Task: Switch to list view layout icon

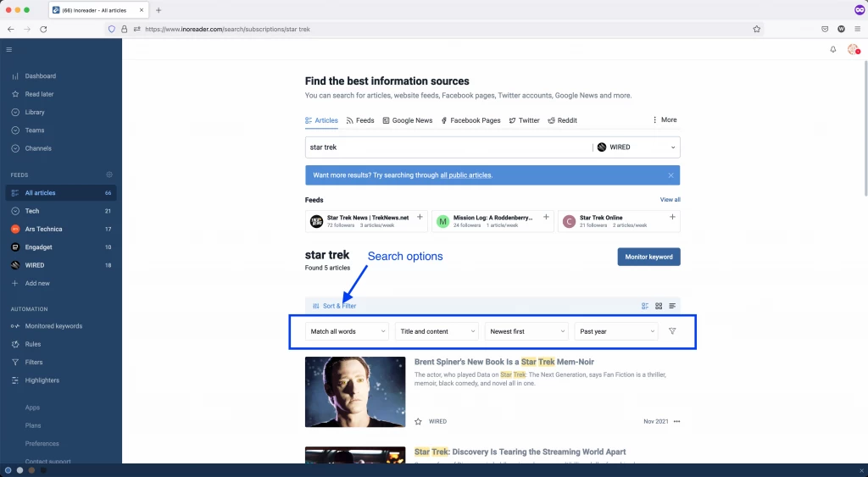Action: coord(645,306)
